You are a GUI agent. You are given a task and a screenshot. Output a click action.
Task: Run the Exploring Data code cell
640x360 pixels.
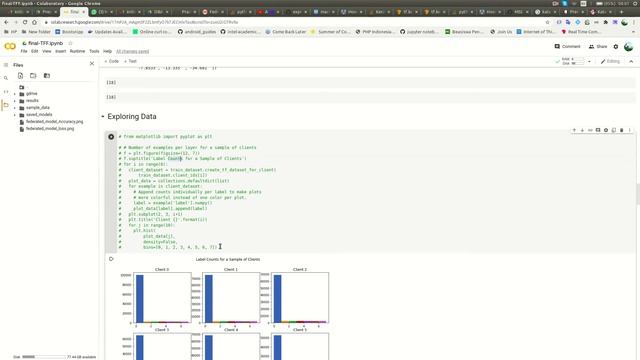point(111,137)
